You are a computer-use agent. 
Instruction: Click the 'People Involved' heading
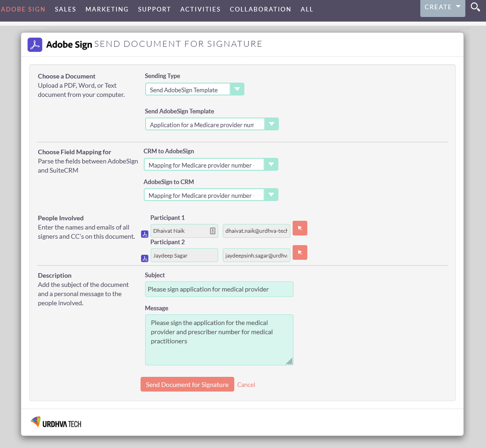tap(61, 218)
